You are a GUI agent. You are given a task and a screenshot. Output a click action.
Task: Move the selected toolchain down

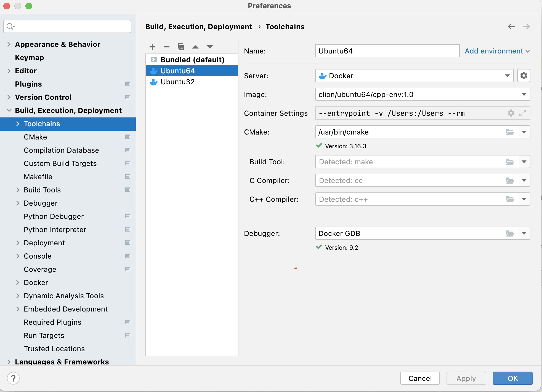point(210,47)
